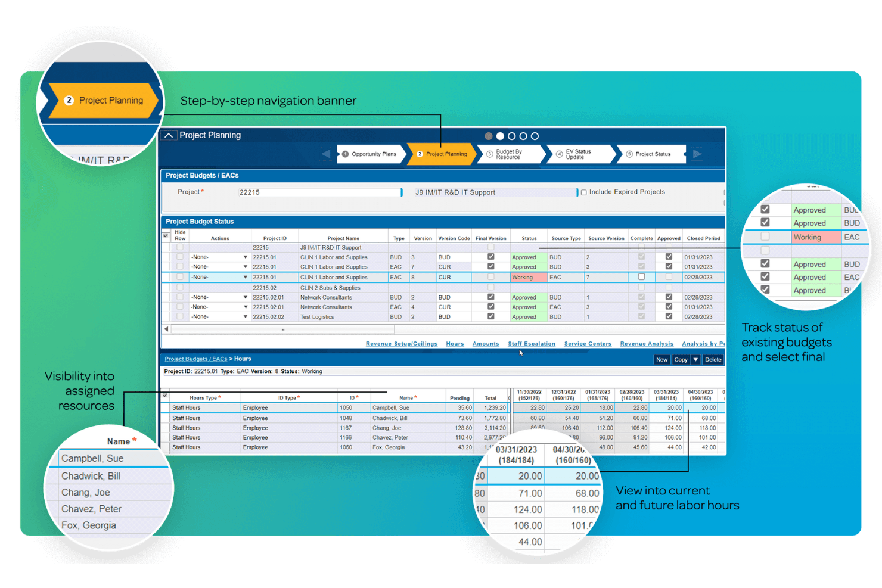
Task: Click the Project Budgets / EACs breadcrumb link
Action: tap(195, 359)
